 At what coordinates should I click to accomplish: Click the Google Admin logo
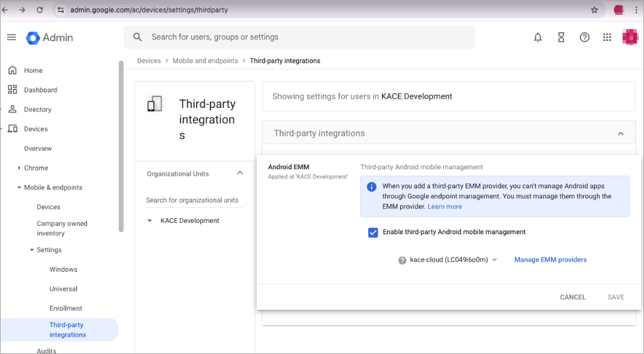pos(50,38)
